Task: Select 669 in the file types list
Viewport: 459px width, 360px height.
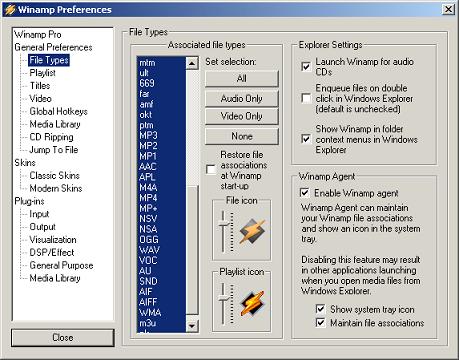Action: tap(161, 83)
